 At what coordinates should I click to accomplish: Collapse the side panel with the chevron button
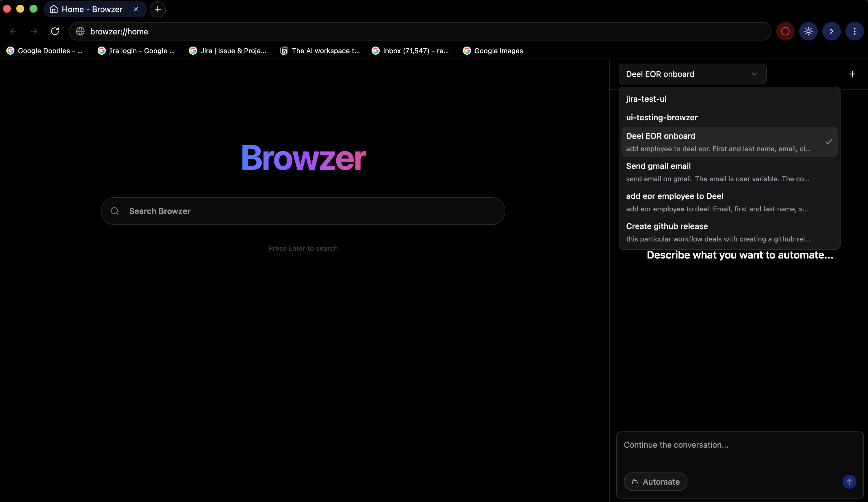click(832, 31)
